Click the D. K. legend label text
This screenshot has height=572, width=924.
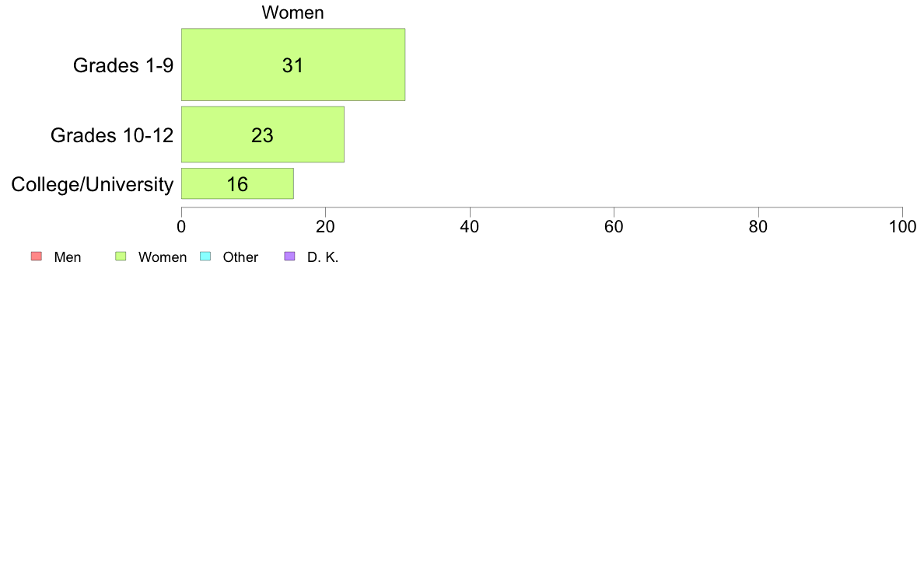323,257
